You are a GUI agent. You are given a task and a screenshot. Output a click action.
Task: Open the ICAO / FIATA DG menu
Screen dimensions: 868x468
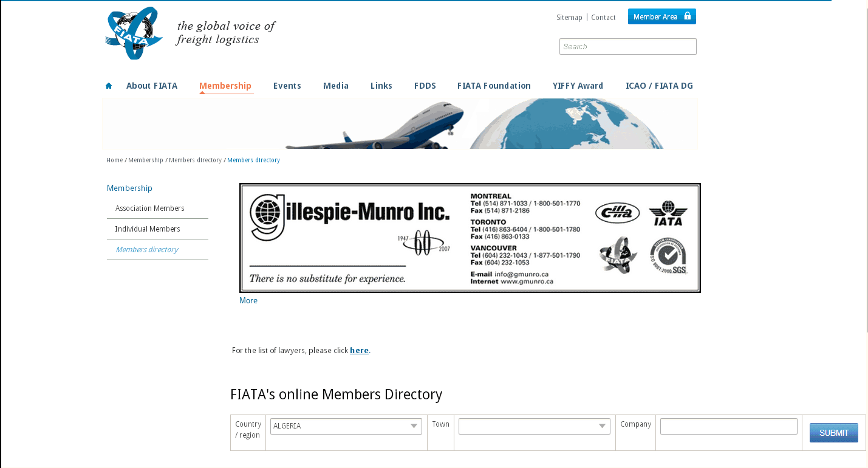point(659,86)
